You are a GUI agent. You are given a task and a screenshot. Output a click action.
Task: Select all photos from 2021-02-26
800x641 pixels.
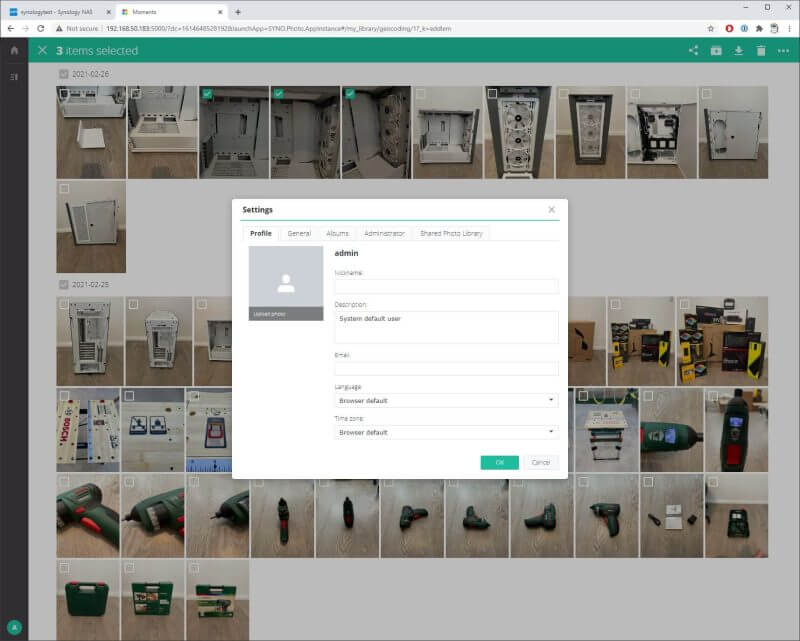pos(62,74)
